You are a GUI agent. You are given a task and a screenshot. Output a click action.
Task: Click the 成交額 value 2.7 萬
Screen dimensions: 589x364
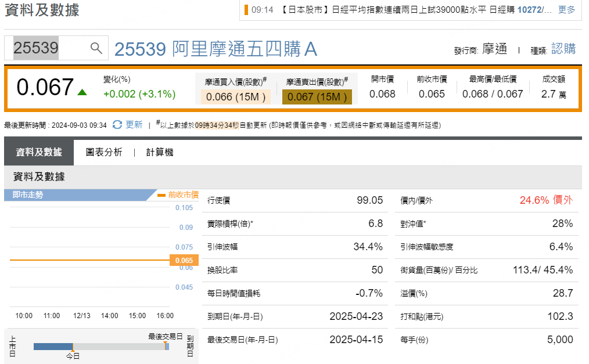554,94
